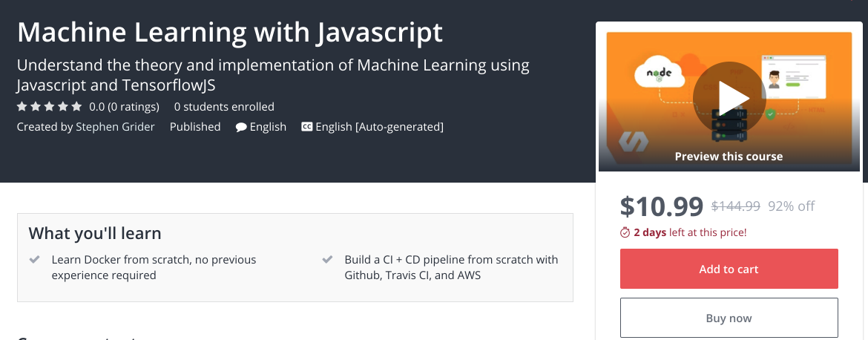This screenshot has width=868, height=340.
Task: Click the first rating star
Action: tap(22, 106)
